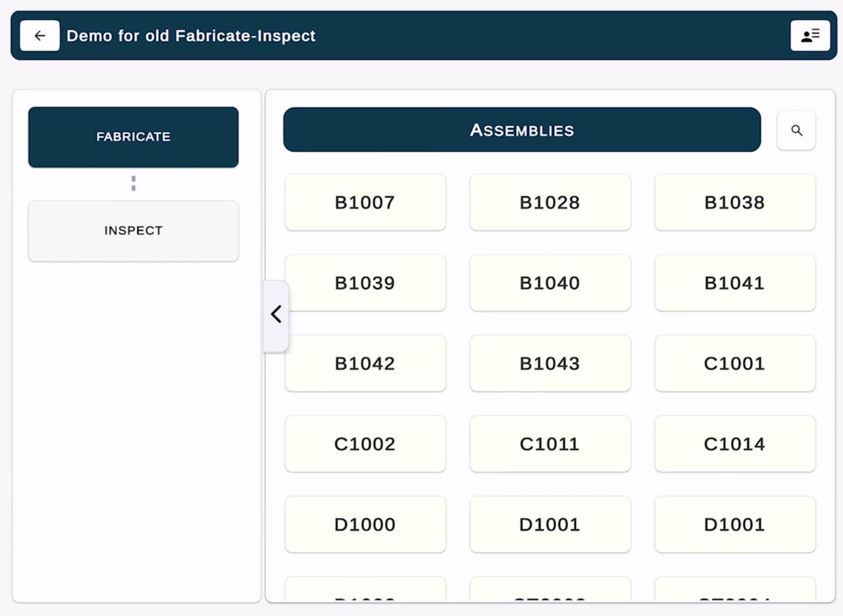Click the search magnifier icon
This screenshot has height=616, width=843.
(796, 131)
